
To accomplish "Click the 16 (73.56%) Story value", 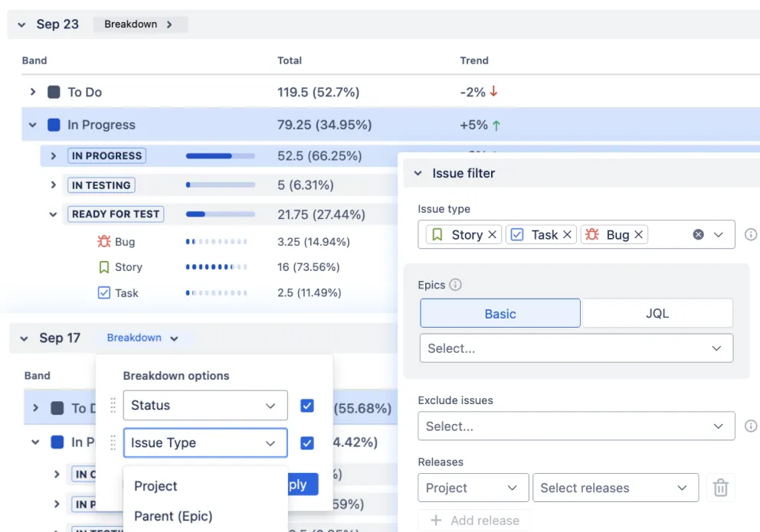I will [x=308, y=267].
